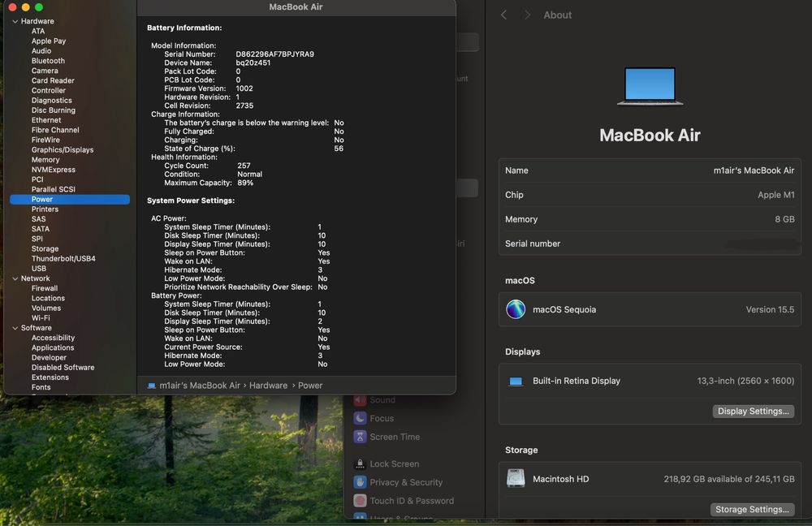Click the Screen Time hourglass icon
The height and width of the screenshot is (526, 812).
pyautogui.click(x=360, y=437)
